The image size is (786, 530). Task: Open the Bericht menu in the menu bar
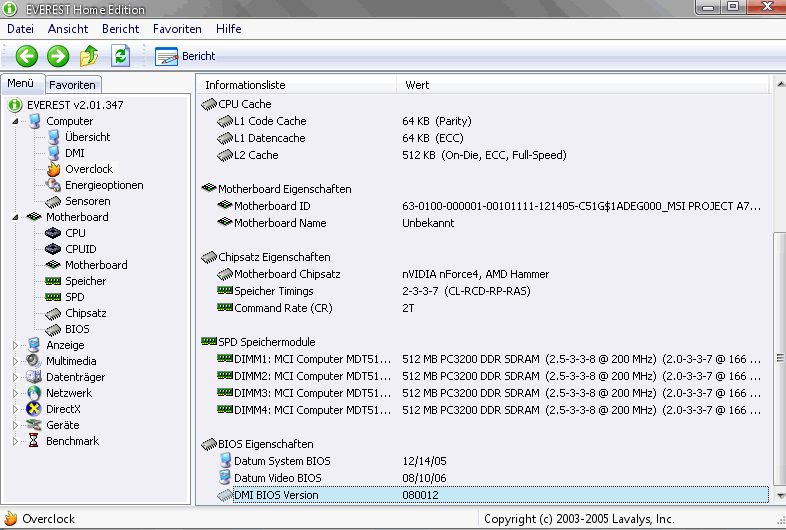pos(121,29)
